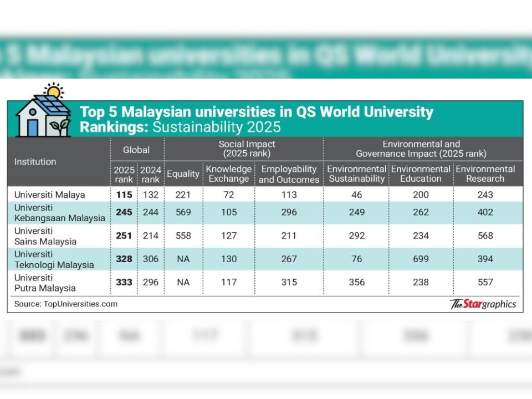Click Universiti Teknologi Malaysia's Environmental Sustainability '76'
This screenshot has height=399, width=532.
356,259
